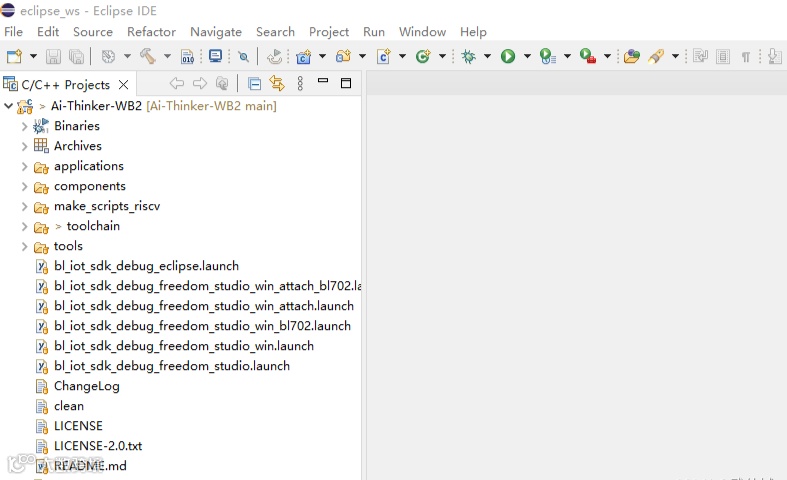Open the Source menu
Image resolution: width=787 pixels, height=480 pixels.
click(93, 32)
